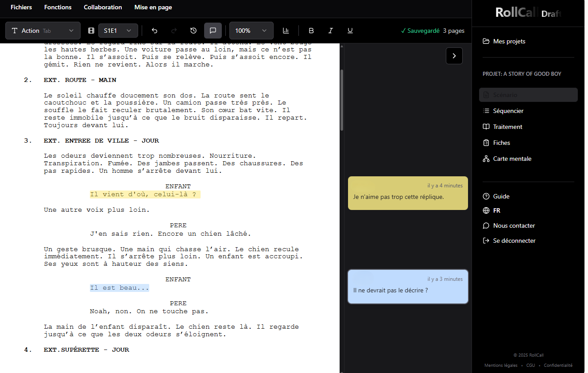
Task: Open the Action element type dropdown
Action: 43,31
